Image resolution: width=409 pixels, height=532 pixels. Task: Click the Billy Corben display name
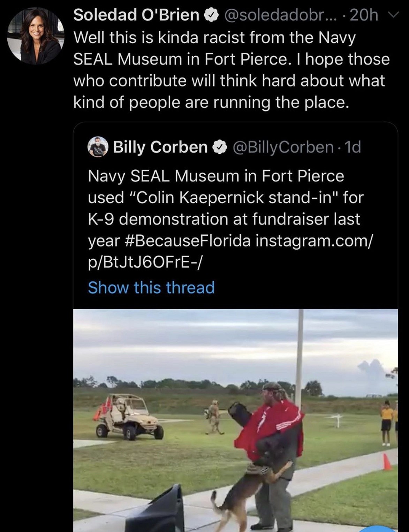pyautogui.click(x=160, y=147)
